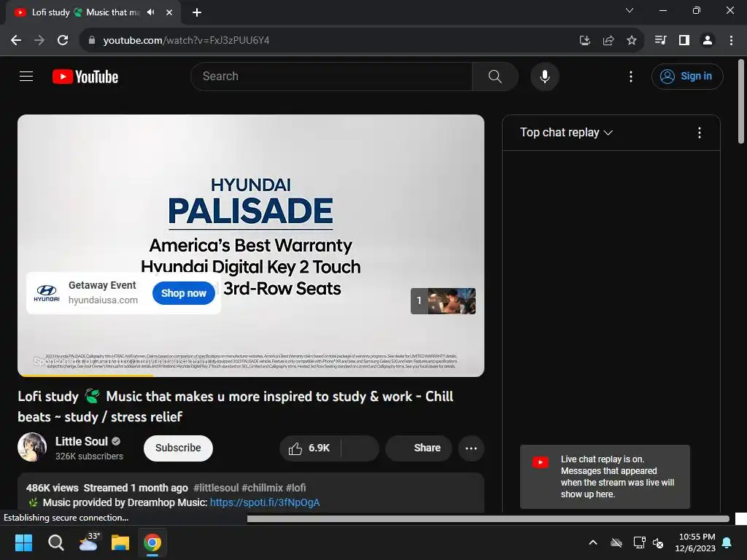Open Little Soul channel avatar
The width and height of the screenshot is (747, 560).
point(32,447)
